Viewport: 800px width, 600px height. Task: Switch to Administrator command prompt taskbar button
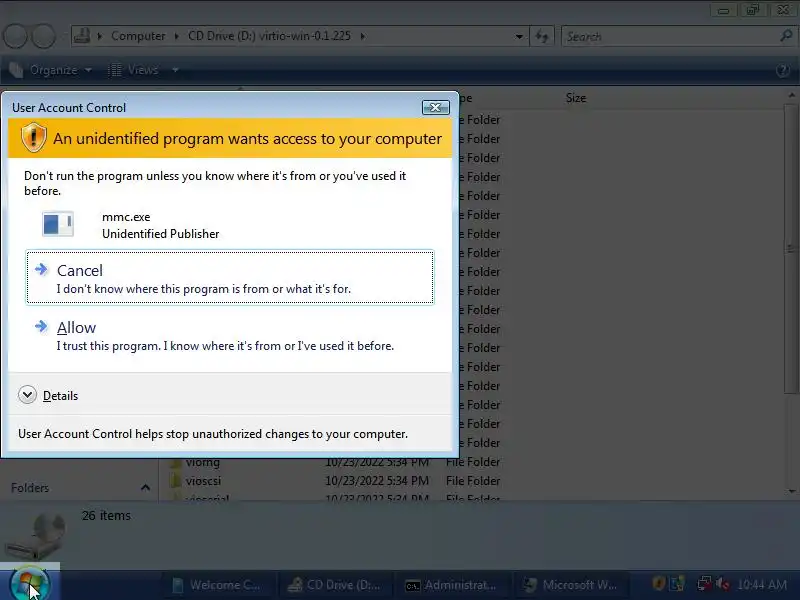pos(451,585)
